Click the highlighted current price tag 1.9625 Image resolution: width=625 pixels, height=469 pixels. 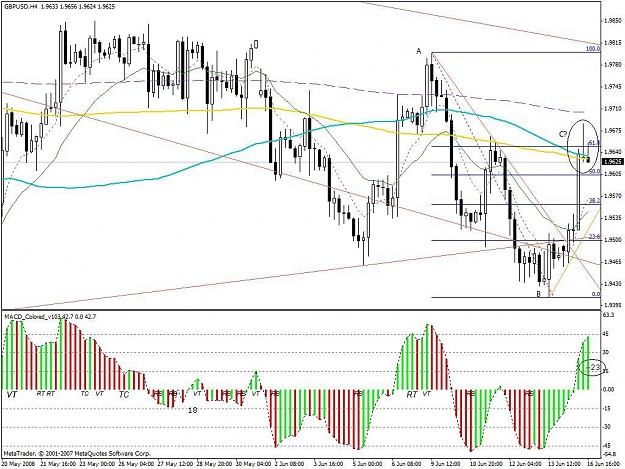(613, 162)
